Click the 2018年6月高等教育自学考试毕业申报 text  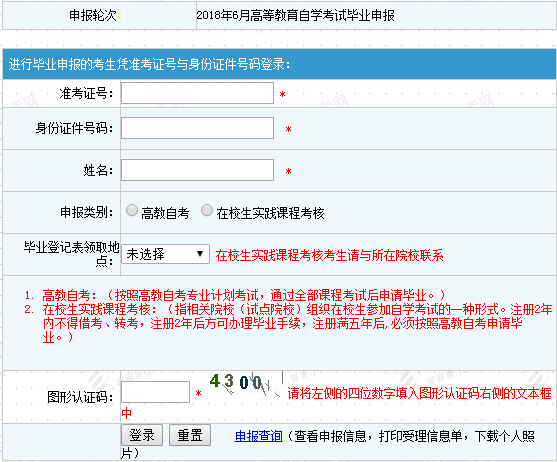coord(295,16)
